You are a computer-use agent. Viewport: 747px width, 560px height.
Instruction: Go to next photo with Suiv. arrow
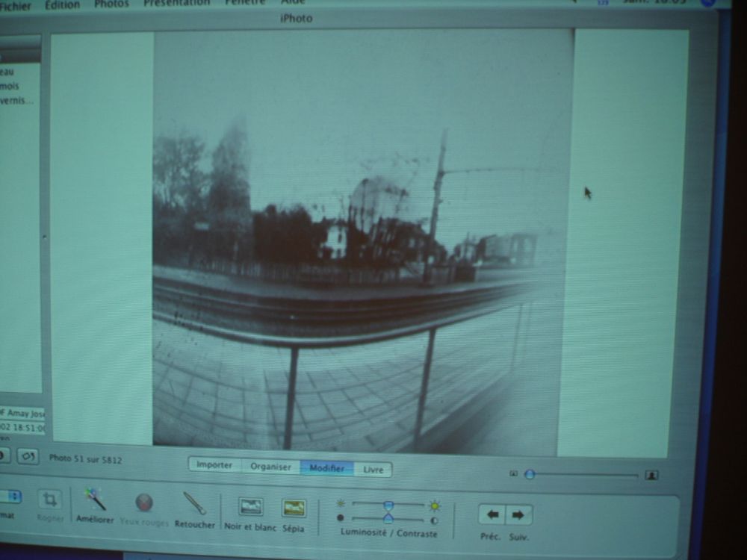coord(518,514)
